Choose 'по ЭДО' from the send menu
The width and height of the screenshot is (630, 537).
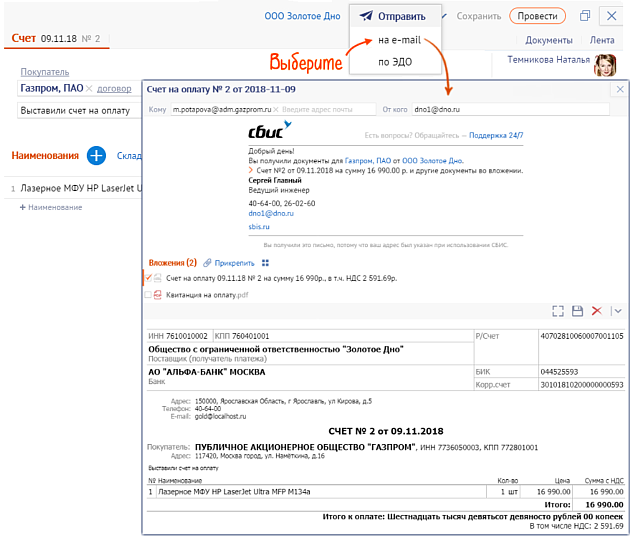tap(395, 62)
